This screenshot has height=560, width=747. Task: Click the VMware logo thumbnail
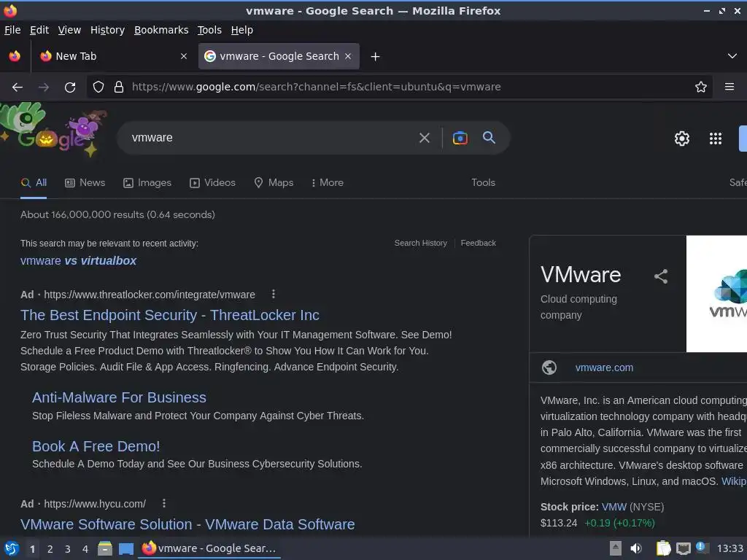click(x=716, y=294)
